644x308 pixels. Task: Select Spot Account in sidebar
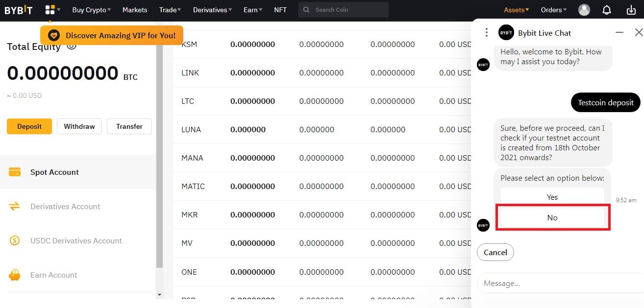tap(78, 172)
